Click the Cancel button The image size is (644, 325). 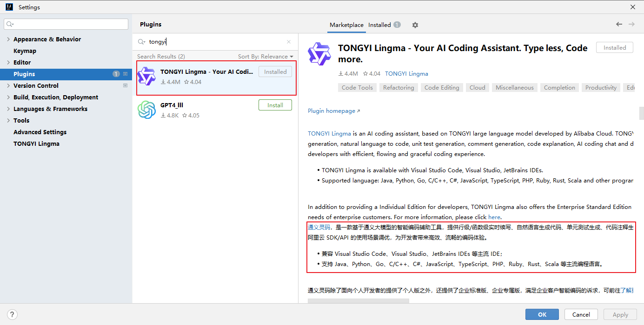pyautogui.click(x=581, y=314)
